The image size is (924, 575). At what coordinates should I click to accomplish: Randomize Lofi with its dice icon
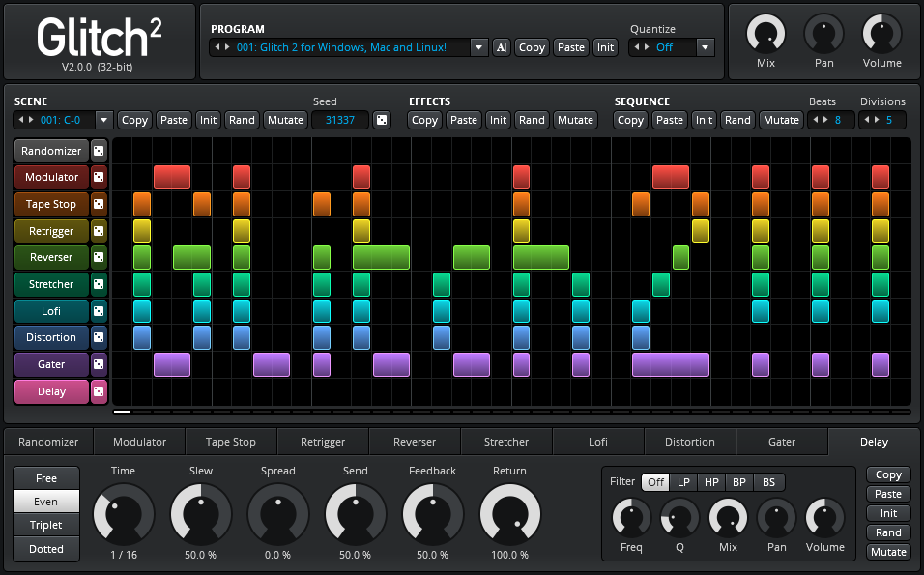tap(99, 311)
